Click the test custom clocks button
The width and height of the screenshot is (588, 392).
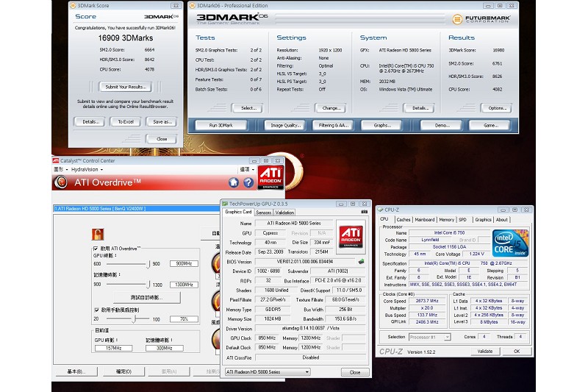[x=146, y=297]
